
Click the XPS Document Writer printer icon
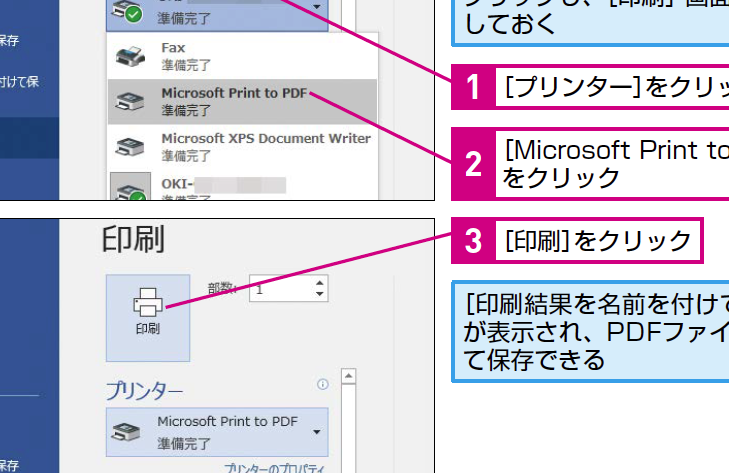click(130, 147)
